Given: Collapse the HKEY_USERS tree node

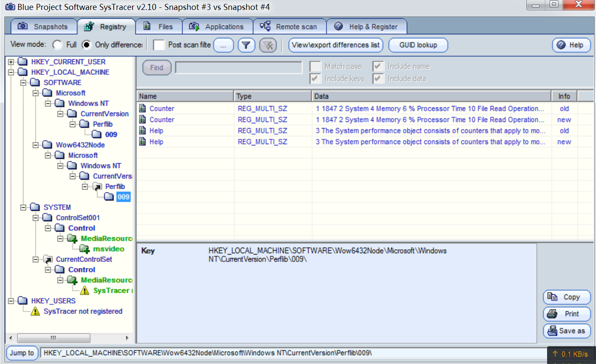Looking at the screenshot, I should (x=11, y=301).
